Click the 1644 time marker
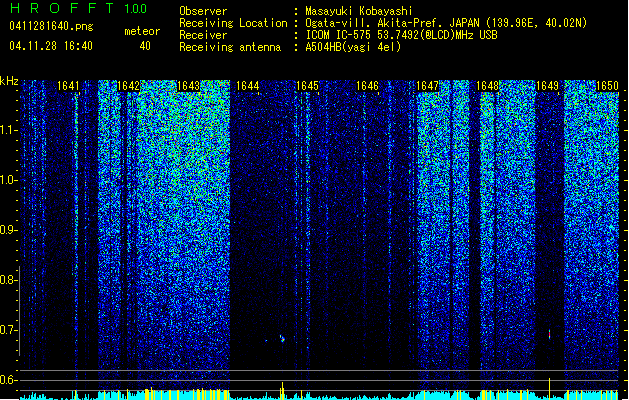Screen dimensions: 629x400 point(248,86)
